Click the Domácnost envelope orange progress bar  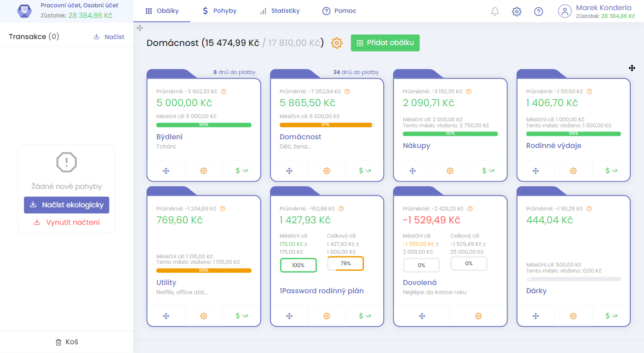(326, 125)
